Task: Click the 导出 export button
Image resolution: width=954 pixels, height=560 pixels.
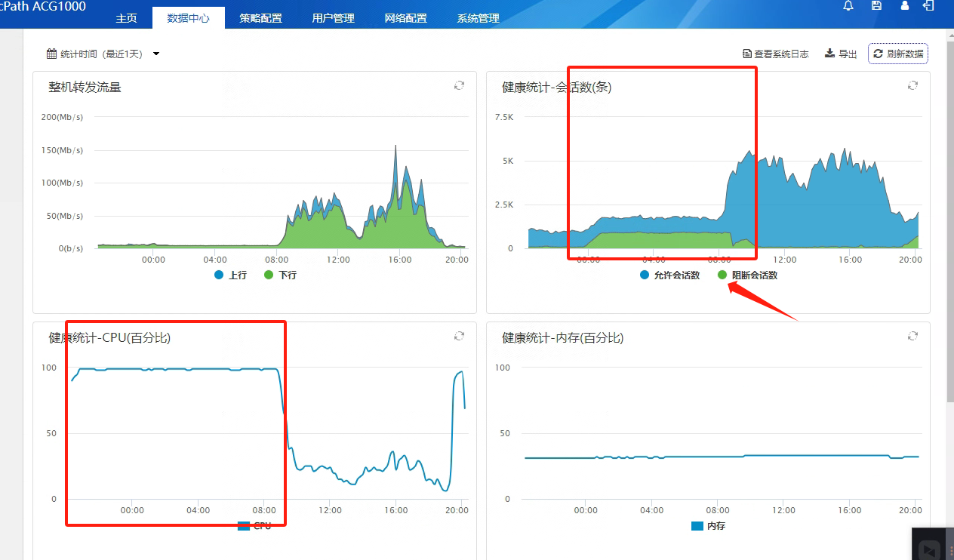Action: [x=841, y=54]
